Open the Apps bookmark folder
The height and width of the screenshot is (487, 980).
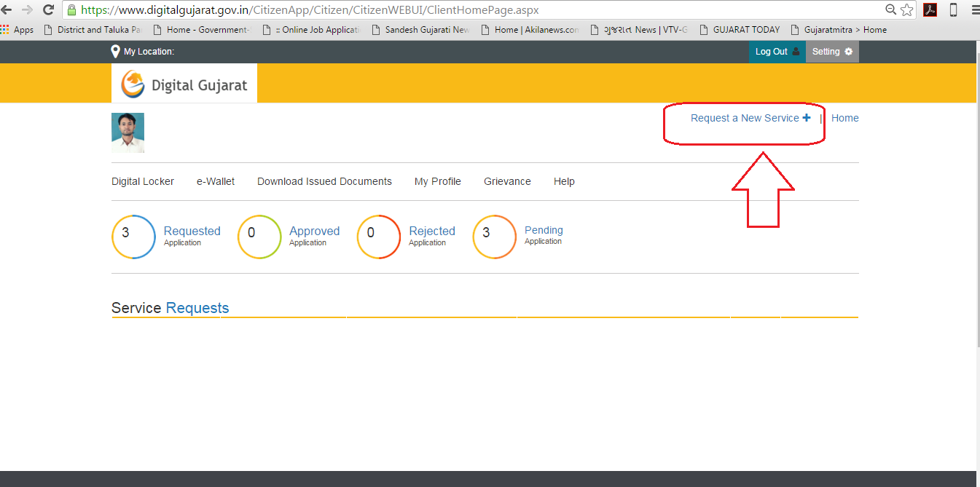point(17,29)
